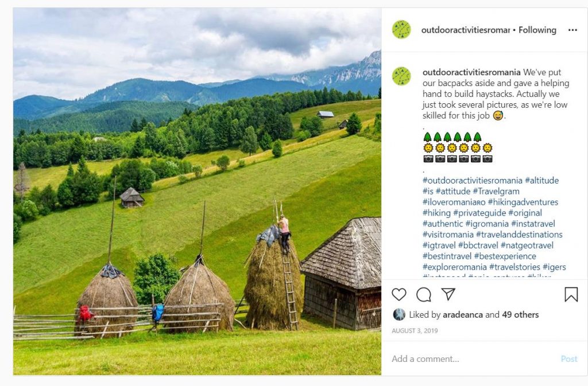Save the post with the bookmark icon
The image size is (588, 386).
[571, 294]
